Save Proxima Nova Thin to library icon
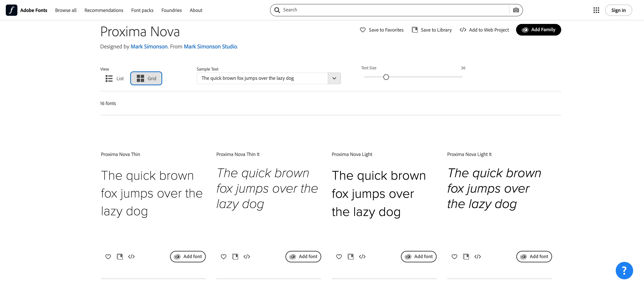Image resolution: width=644 pixels, height=288 pixels. 120,256
